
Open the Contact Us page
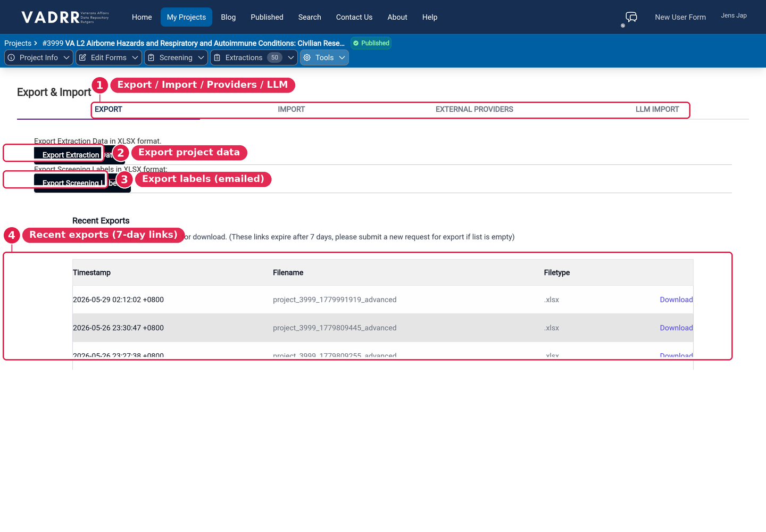(354, 17)
